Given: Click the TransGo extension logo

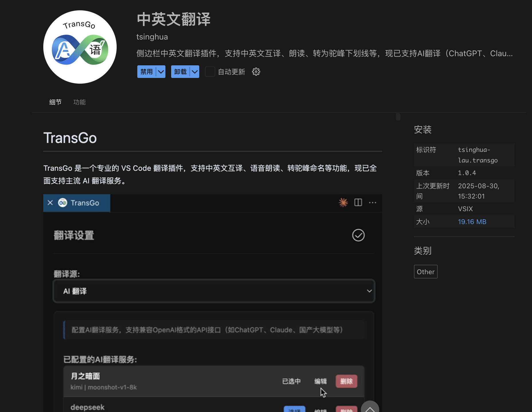Looking at the screenshot, I should (x=80, y=47).
